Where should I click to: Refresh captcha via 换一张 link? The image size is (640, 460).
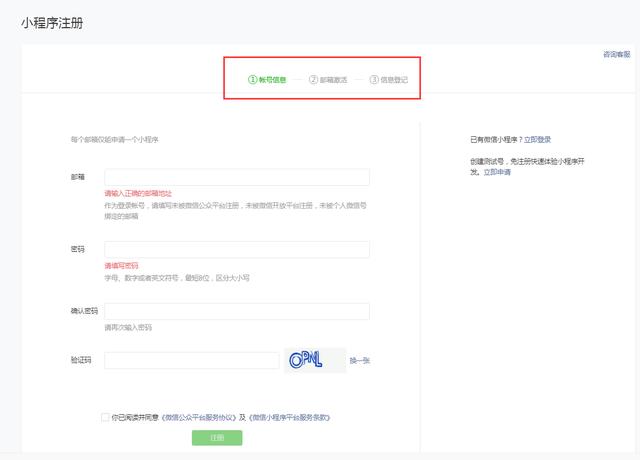click(x=360, y=360)
